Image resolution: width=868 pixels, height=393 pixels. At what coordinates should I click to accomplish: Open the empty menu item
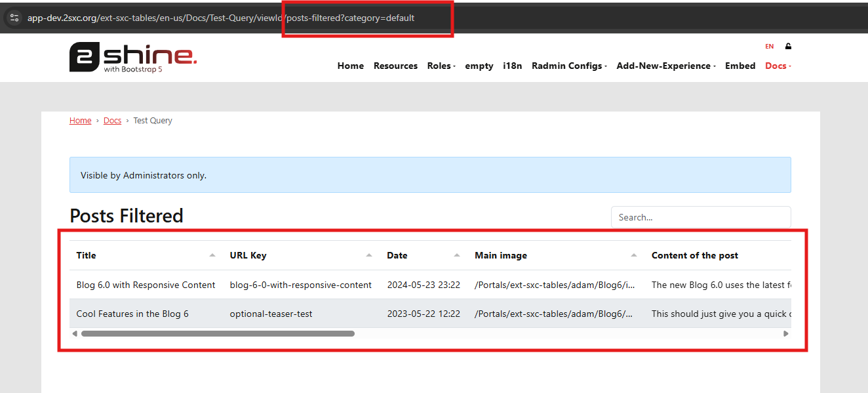point(479,66)
